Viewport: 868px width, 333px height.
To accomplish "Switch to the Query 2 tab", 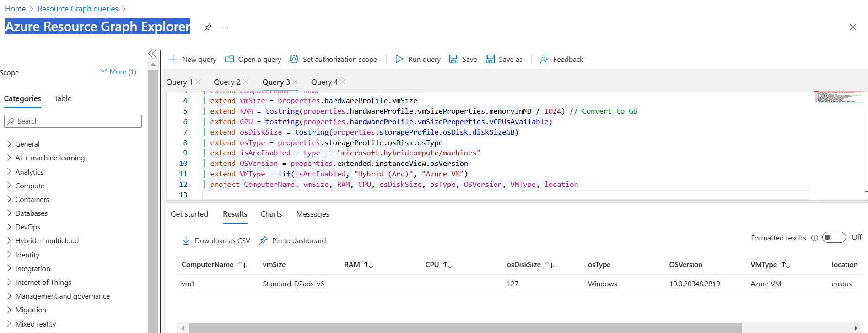I will 227,82.
